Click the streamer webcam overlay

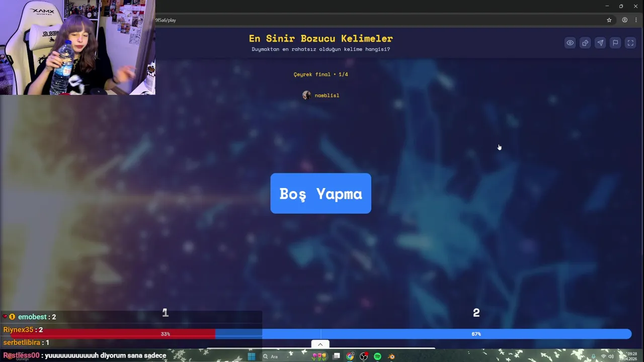[77, 47]
